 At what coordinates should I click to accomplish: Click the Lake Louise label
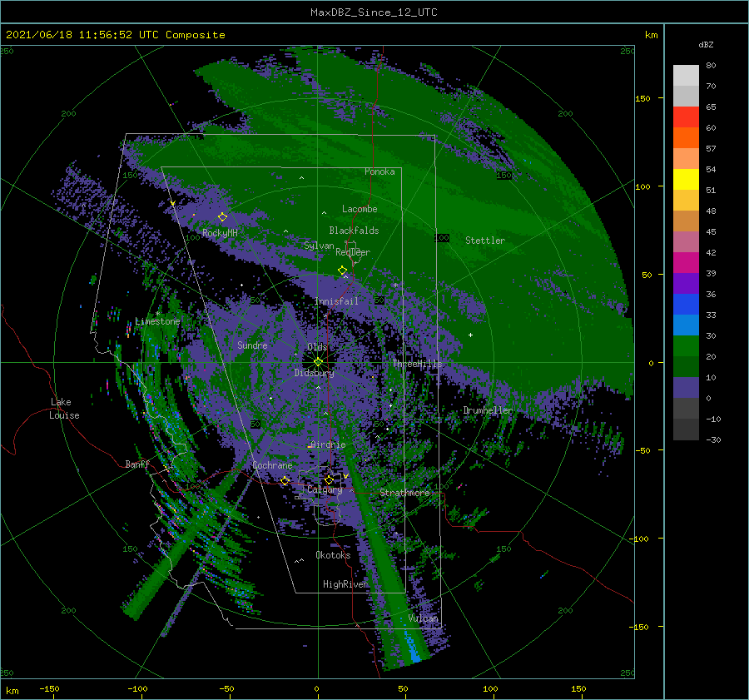click(65, 409)
